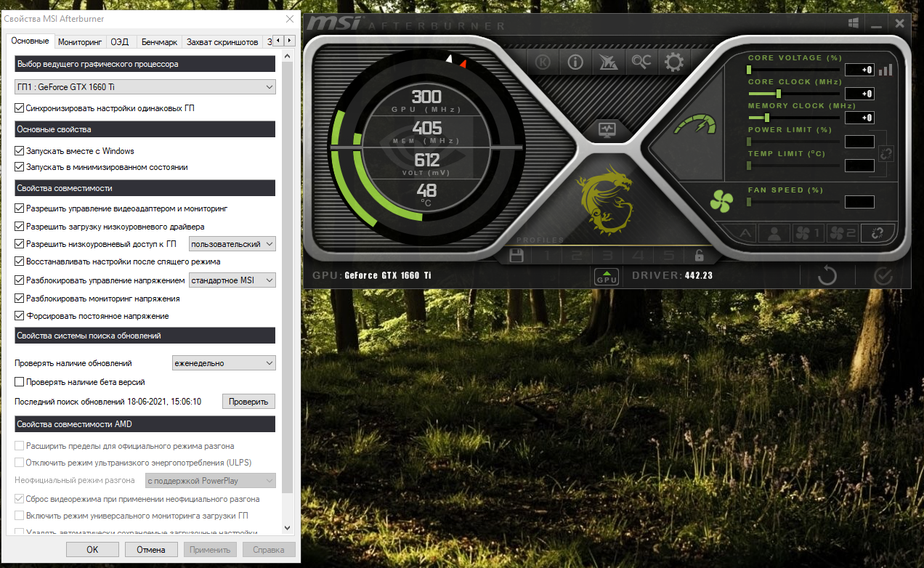The image size is (924, 568).
Task: Switch to the 'Мониторинг' tab
Action: click(80, 42)
